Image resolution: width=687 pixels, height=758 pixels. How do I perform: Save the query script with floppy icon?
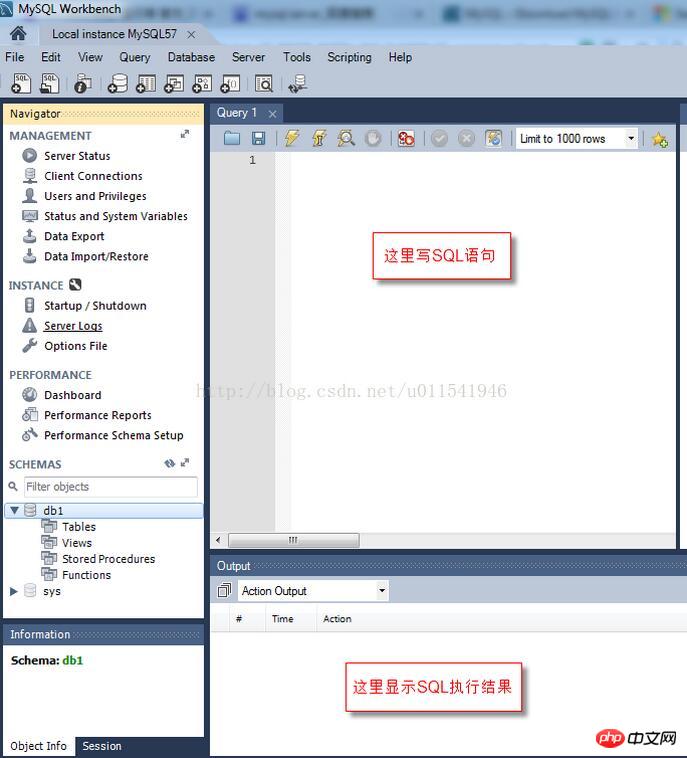[259, 139]
